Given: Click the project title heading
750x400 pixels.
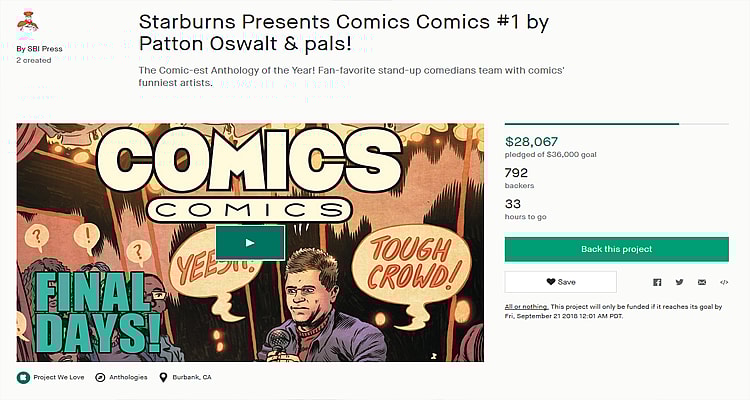Looking at the screenshot, I should coord(343,33).
